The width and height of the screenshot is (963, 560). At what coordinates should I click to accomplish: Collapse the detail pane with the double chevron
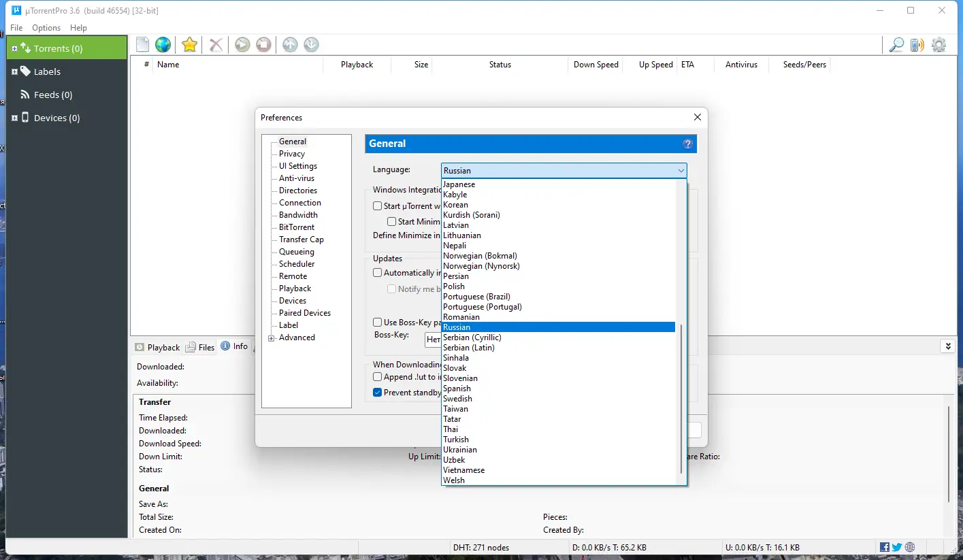pyautogui.click(x=947, y=346)
